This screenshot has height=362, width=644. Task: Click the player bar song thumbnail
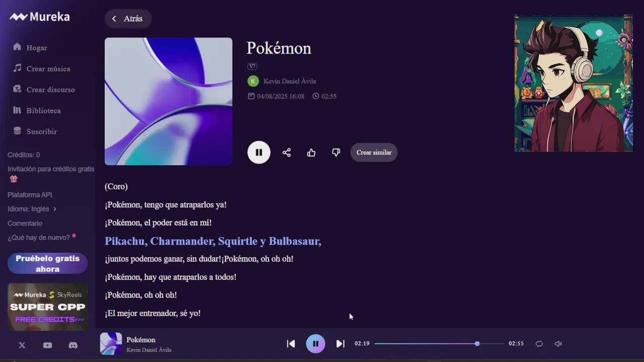(x=111, y=344)
